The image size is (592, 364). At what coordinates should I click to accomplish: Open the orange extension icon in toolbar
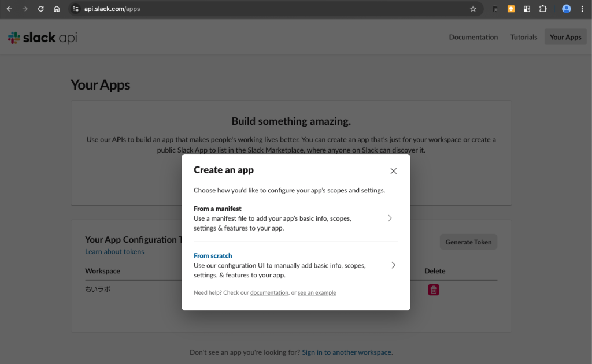click(511, 9)
